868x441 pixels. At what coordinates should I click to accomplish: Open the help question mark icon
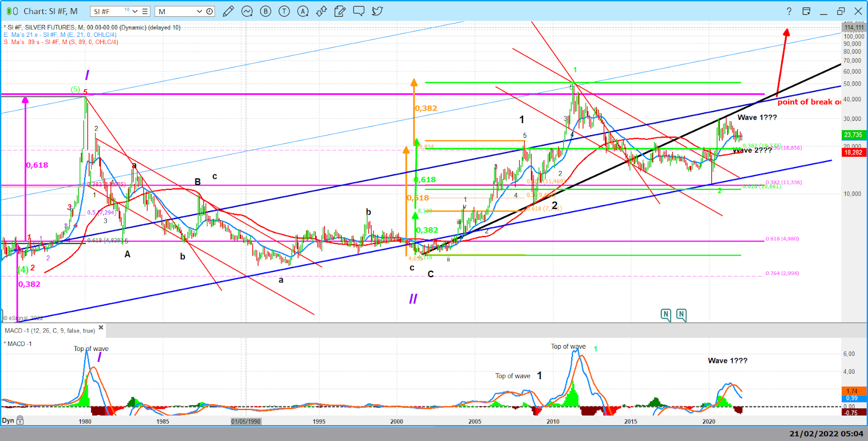click(789, 11)
